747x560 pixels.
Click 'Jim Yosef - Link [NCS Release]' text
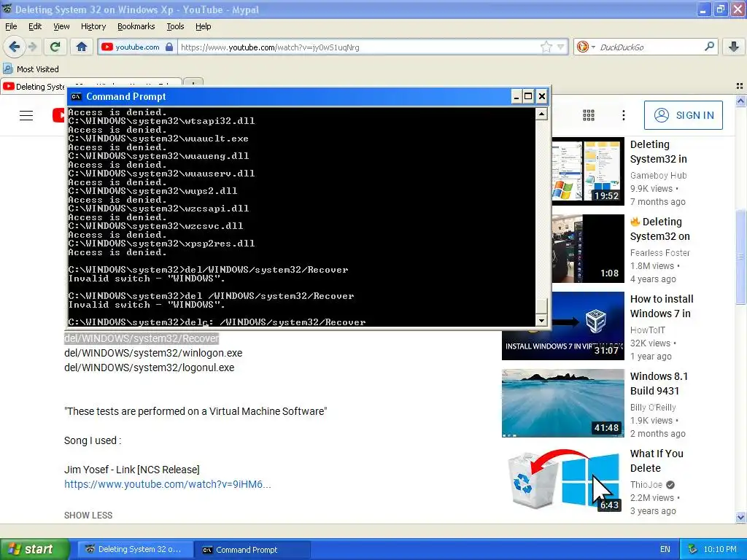pyautogui.click(x=132, y=470)
